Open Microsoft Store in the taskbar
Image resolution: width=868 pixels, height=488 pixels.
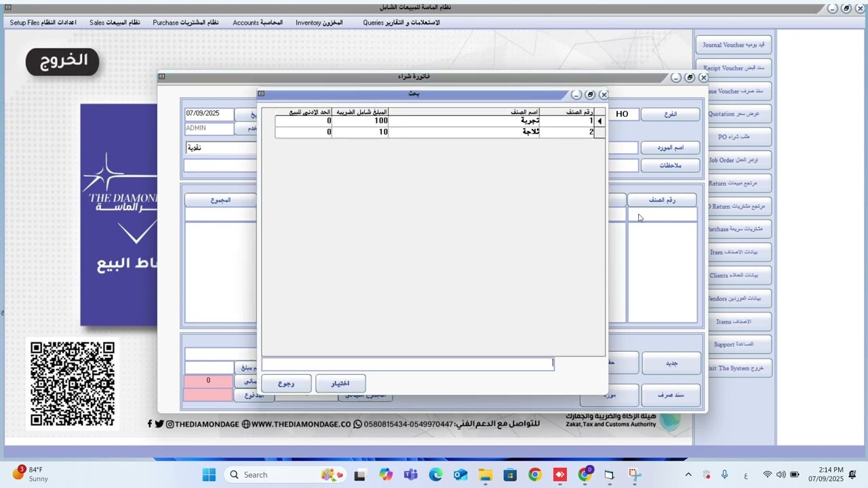coord(510,474)
